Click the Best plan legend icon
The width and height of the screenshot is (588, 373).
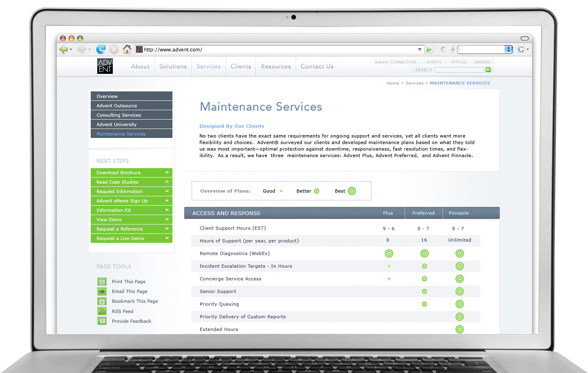coord(352,191)
